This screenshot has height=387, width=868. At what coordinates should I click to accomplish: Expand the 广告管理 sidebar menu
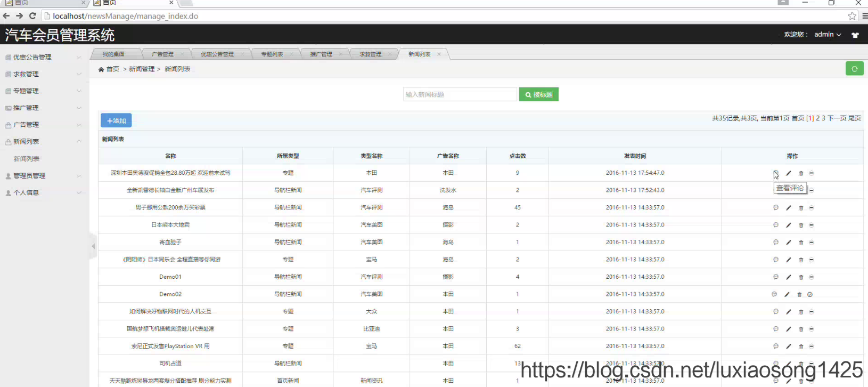(x=44, y=125)
